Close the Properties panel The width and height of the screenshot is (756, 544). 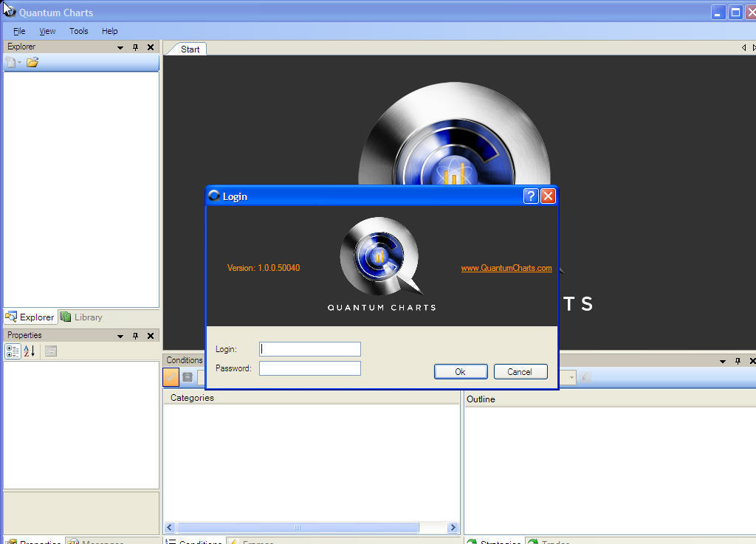(151, 336)
